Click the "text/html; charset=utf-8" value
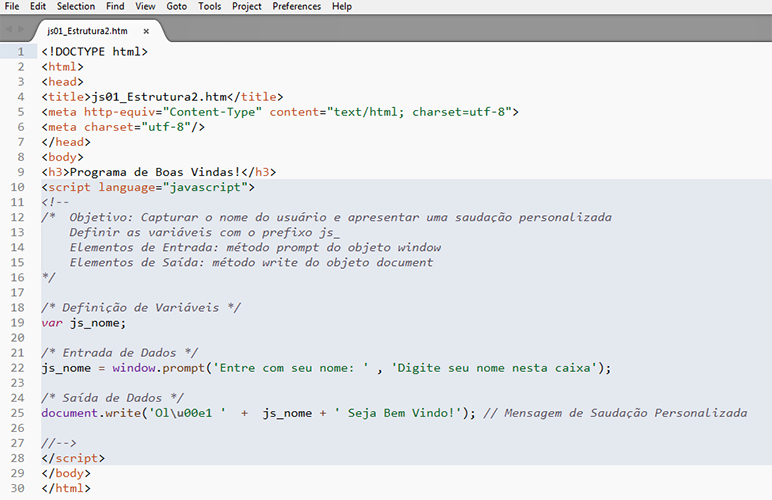 pos(419,112)
